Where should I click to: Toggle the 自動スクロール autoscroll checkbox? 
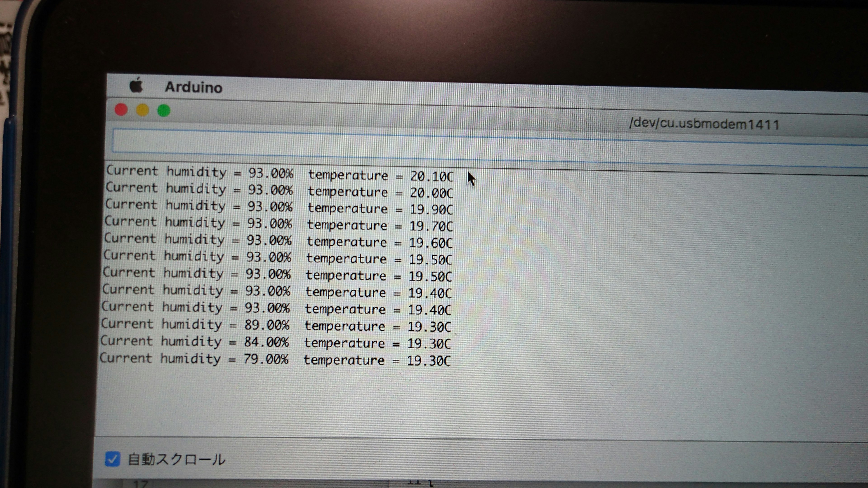coord(112,459)
